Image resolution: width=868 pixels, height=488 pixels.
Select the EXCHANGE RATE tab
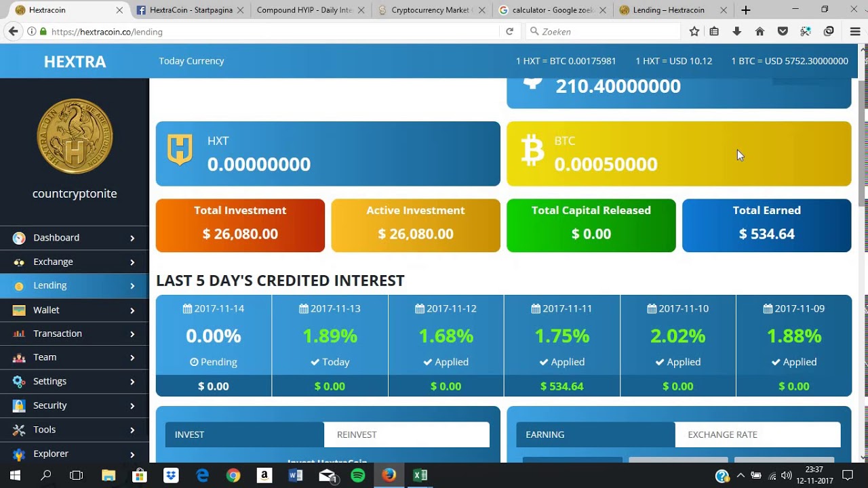pos(758,434)
